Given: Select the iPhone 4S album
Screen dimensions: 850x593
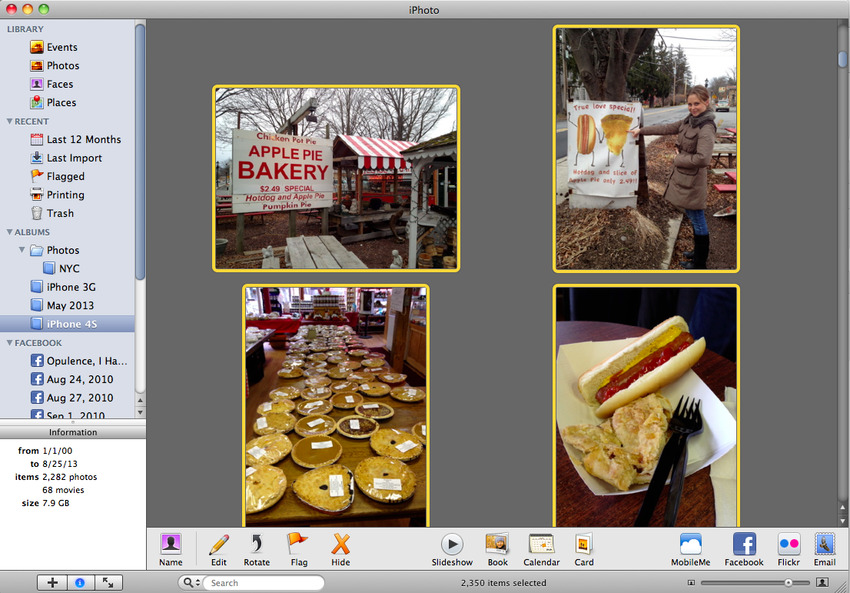Looking at the screenshot, I should [67, 324].
